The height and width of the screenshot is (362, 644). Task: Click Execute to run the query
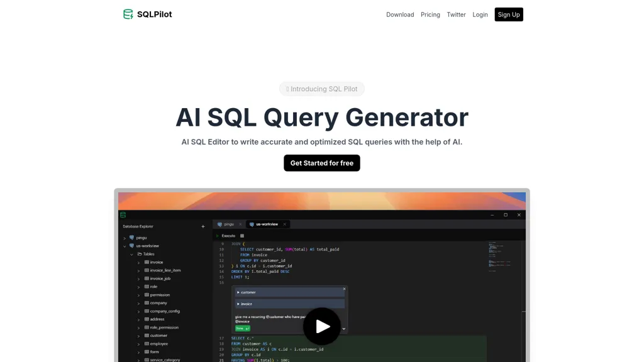pos(226,236)
